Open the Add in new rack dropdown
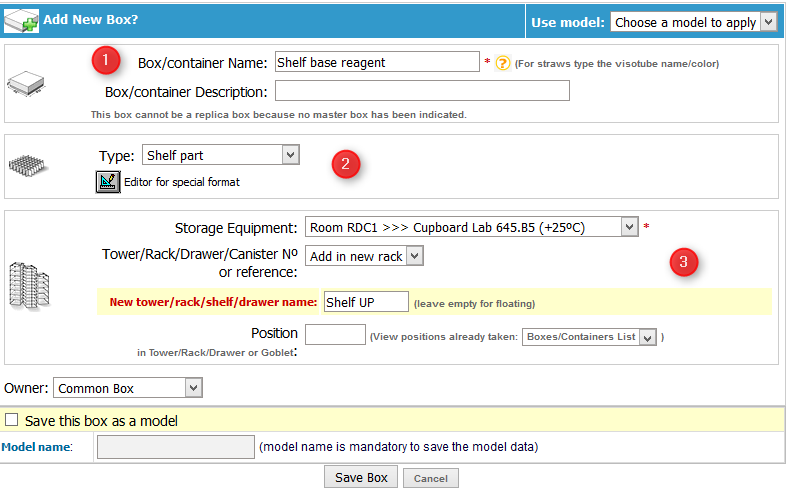The height and width of the screenshot is (489, 789). point(364,256)
